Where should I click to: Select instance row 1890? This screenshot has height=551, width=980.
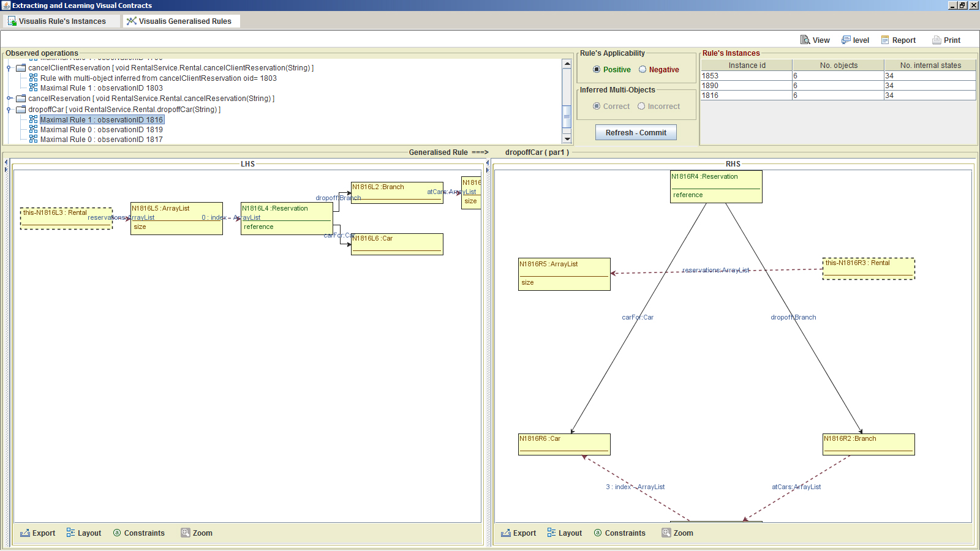coord(839,86)
